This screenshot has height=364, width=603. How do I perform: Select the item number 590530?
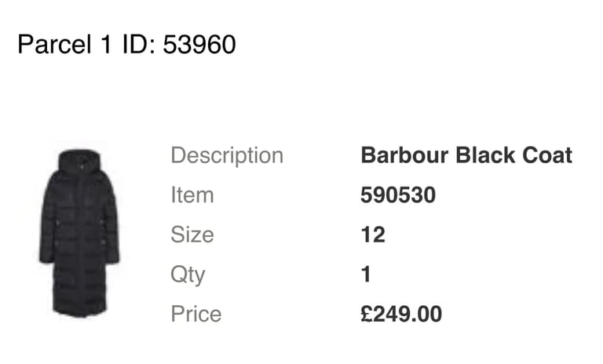point(398,195)
